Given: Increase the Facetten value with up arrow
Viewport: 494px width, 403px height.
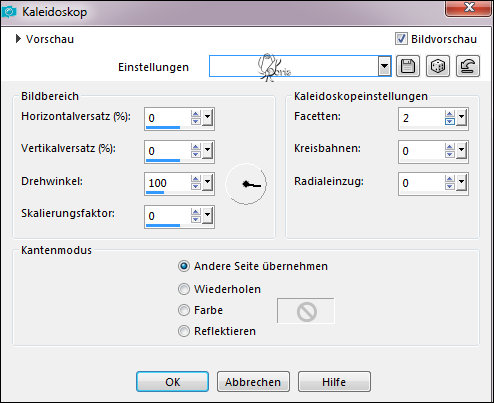Looking at the screenshot, I should pyautogui.click(x=450, y=114).
